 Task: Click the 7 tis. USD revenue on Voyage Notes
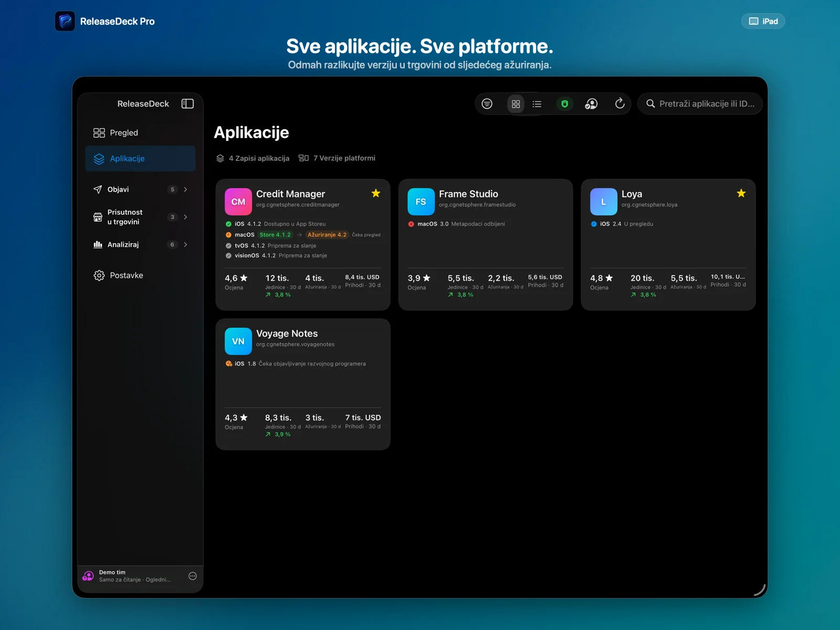(363, 417)
